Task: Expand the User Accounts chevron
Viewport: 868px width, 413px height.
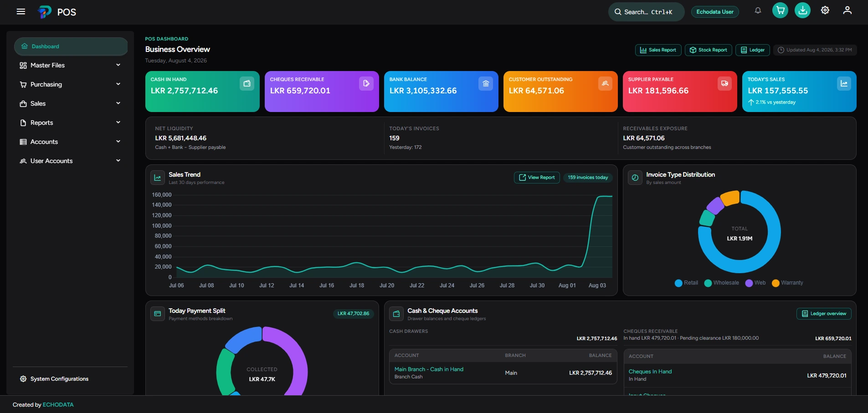Action: (x=118, y=161)
